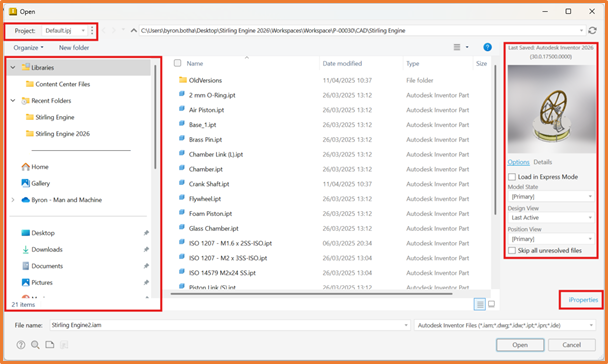Click the blank document icon beside the magnifier
Image resolution: width=608 pixels, height=364 pixels.
(x=50, y=345)
